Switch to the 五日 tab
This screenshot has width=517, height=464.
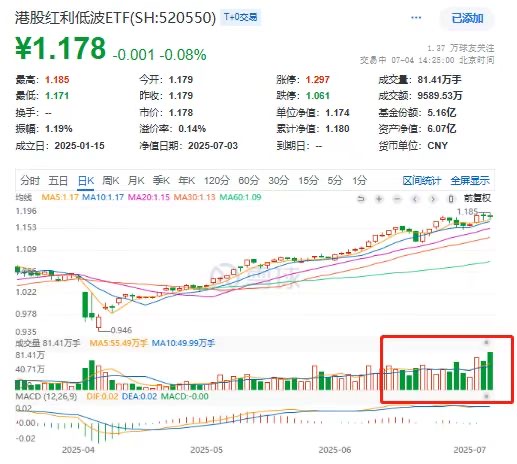58,181
